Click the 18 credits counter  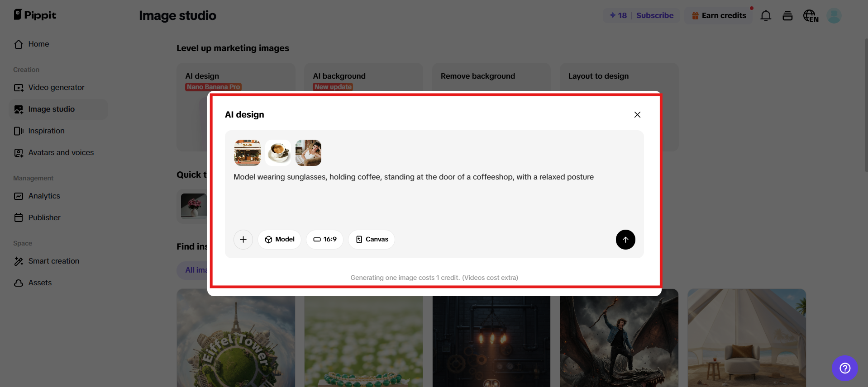(x=618, y=15)
